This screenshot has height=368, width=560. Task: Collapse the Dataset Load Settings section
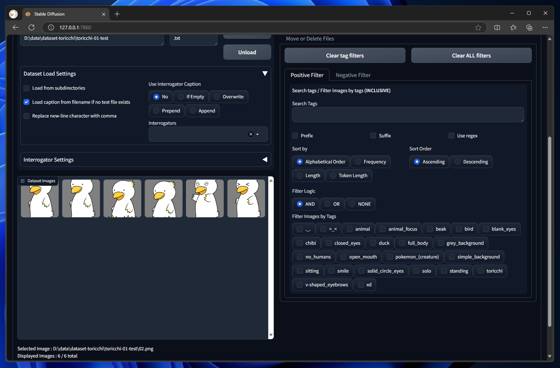coord(265,73)
